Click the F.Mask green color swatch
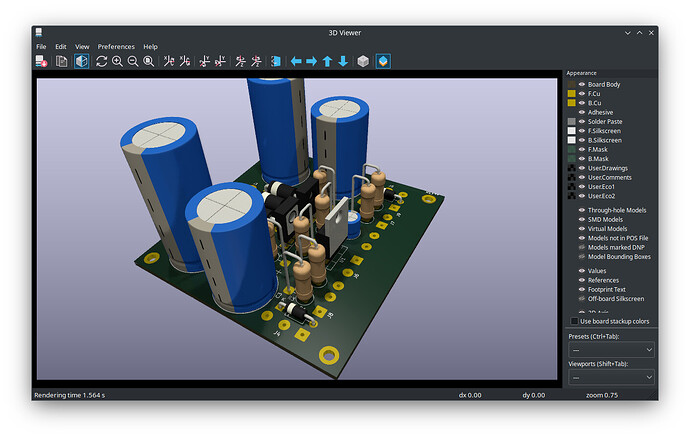 572,149
